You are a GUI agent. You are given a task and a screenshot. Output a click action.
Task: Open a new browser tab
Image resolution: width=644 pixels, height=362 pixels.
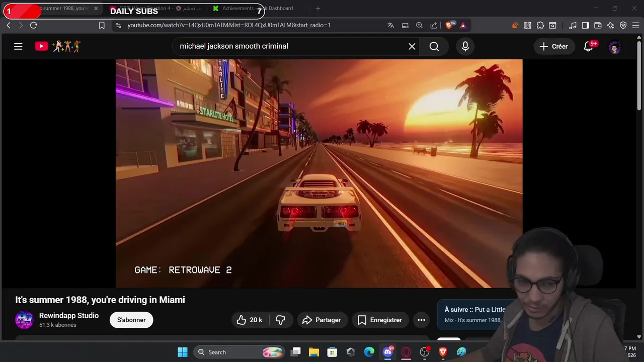click(x=317, y=9)
